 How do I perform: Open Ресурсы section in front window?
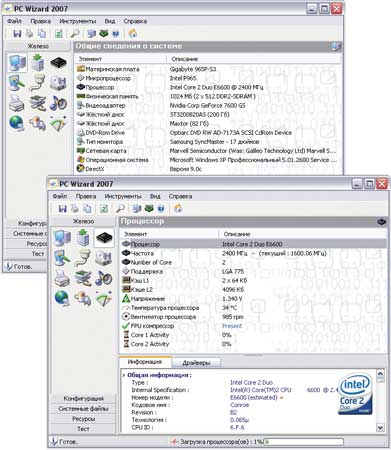point(83,419)
